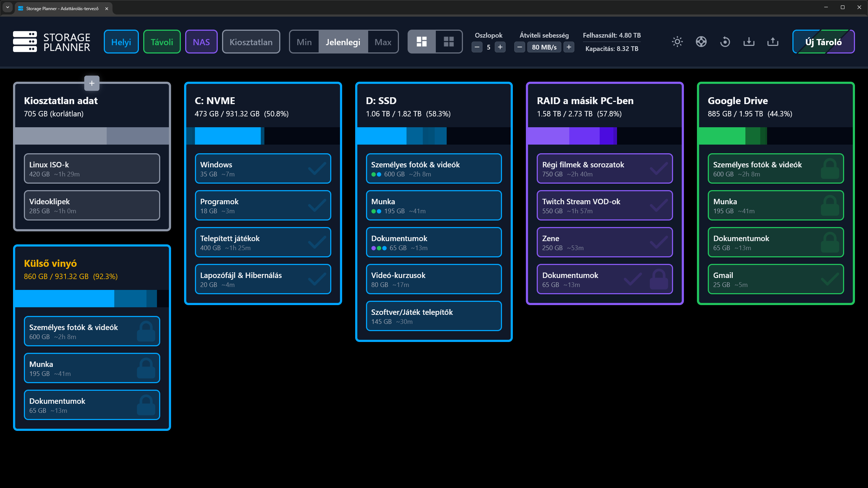Toggle the light/dark theme sun icon
This screenshot has height=488, width=868.
(677, 42)
